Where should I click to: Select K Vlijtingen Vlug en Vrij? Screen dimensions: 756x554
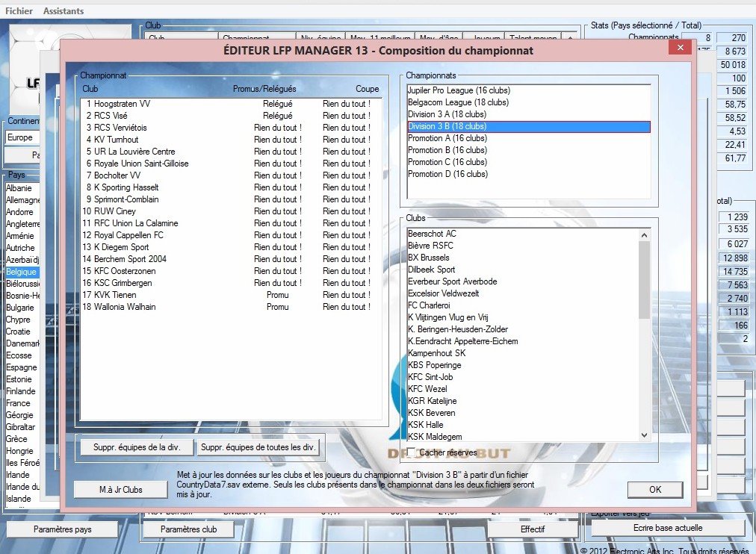coord(523,317)
